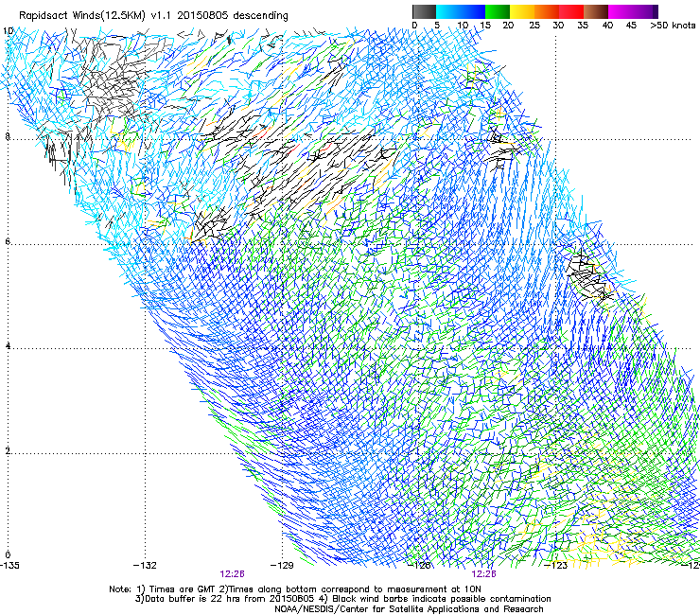The width and height of the screenshot is (700, 615).
Task: Click the "35" color bar label
Action: [x=582, y=26]
